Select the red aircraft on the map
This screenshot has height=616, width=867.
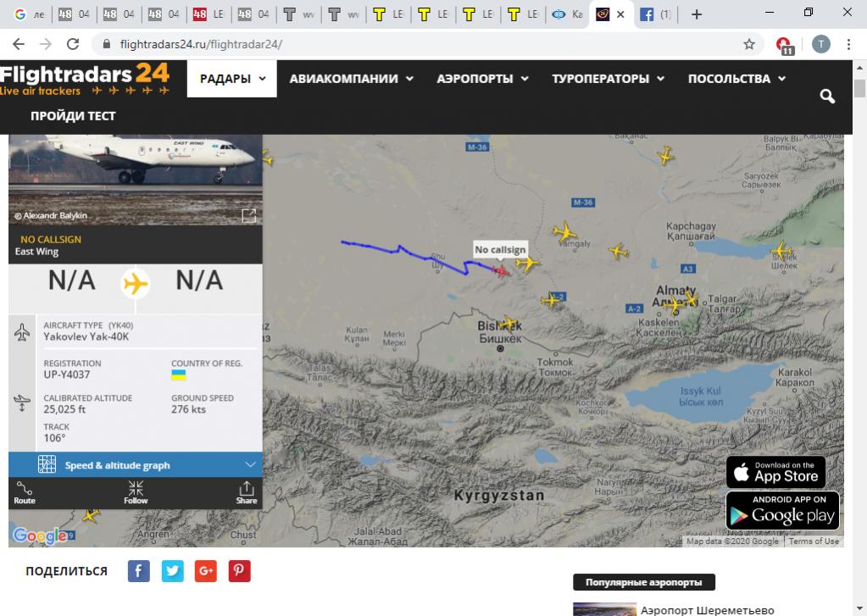[x=502, y=270]
